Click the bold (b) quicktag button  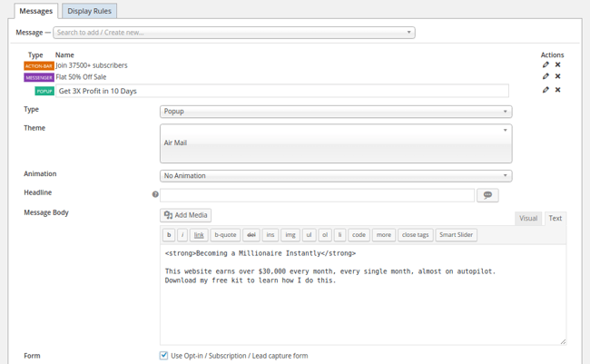click(x=169, y=235)
